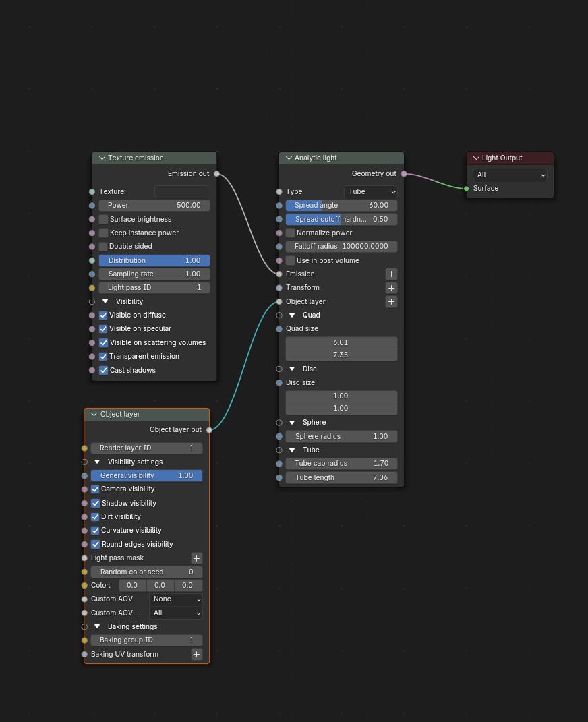The width and height of the screenshot is (588, 722).
Task: Click the Quad size input socket
Action: coord(279,329)
